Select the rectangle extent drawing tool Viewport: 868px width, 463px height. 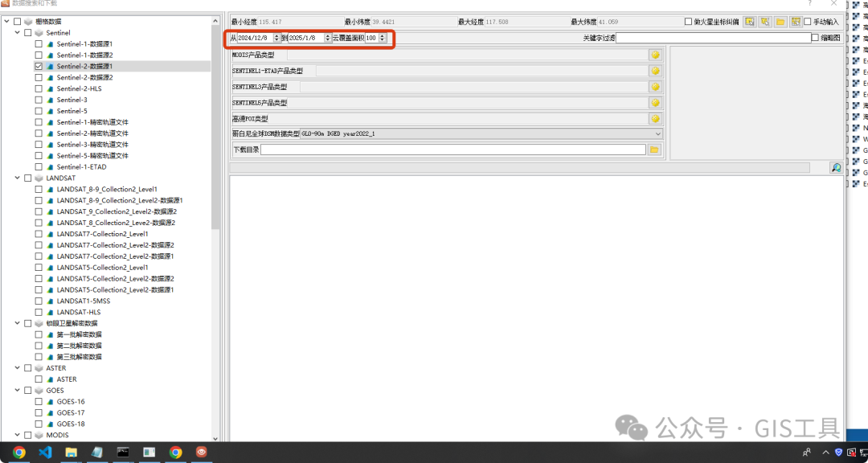(x=748, y=22)
